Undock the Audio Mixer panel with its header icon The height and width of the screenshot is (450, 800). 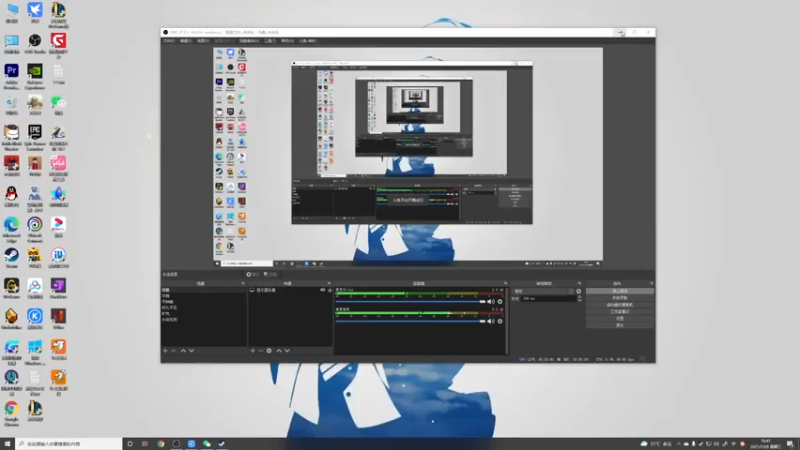click(505, 283)
